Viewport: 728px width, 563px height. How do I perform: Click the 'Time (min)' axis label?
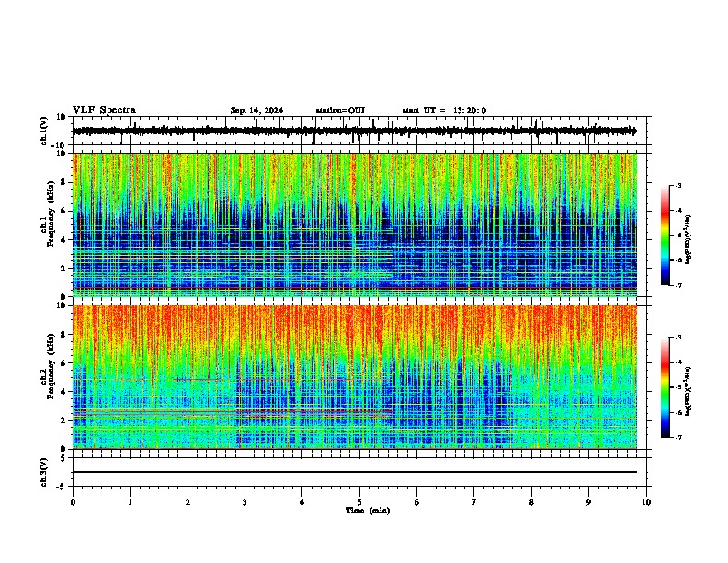coord(368,511)
